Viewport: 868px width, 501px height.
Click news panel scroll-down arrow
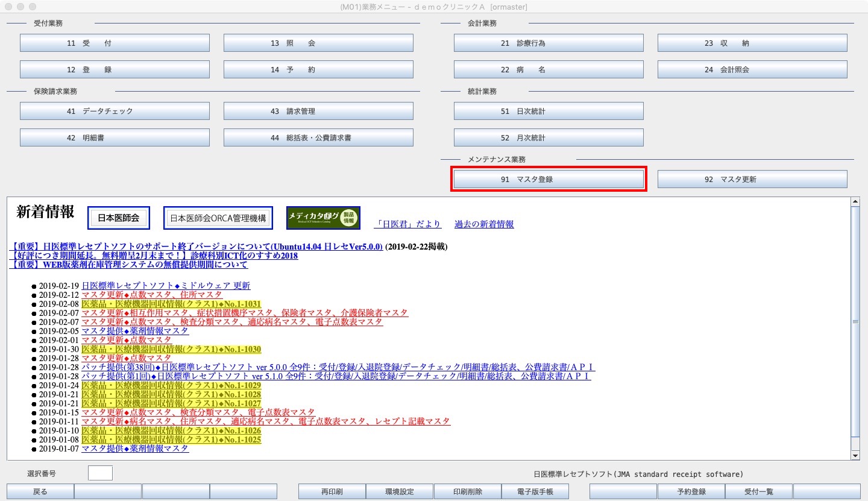[x=855, y=456]
